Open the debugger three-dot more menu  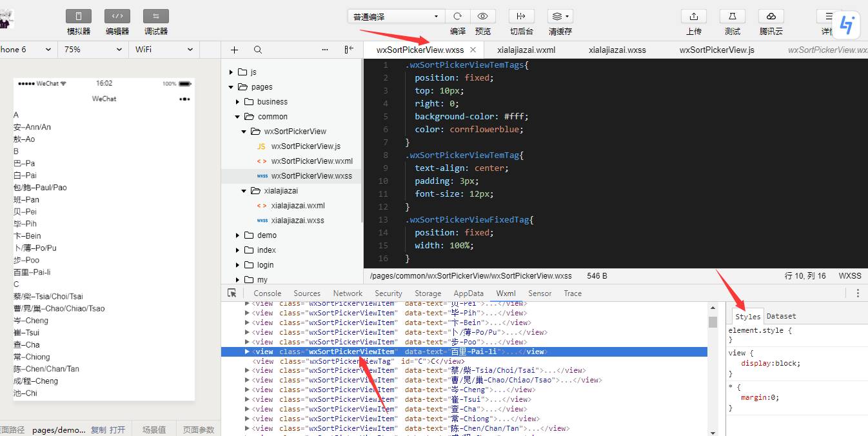tap(858, 293)
